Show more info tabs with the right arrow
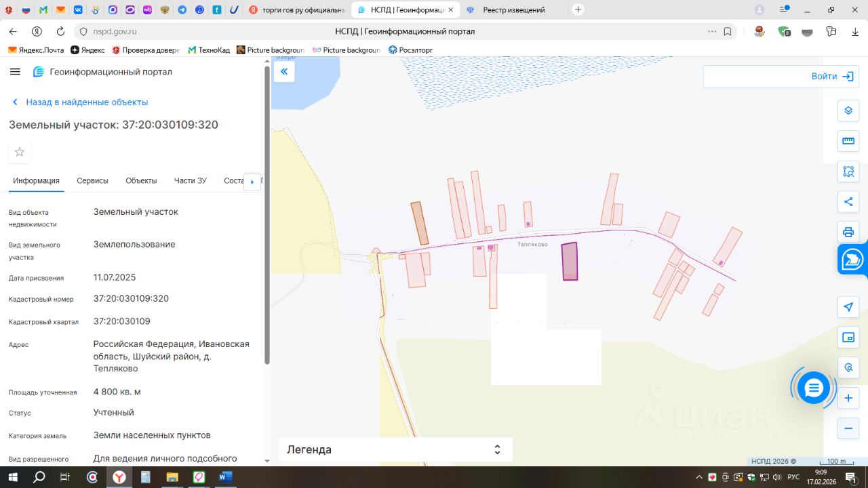The image size is (868, 488). (252, 182)
